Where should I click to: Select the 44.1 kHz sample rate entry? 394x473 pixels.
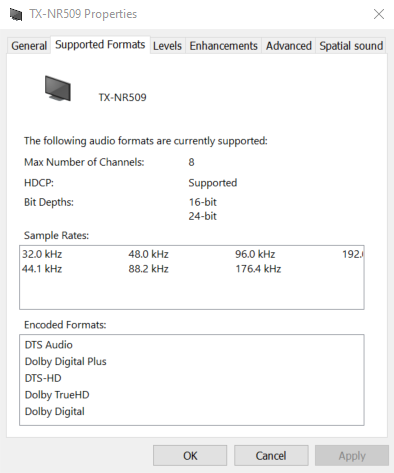click(42, 269)
